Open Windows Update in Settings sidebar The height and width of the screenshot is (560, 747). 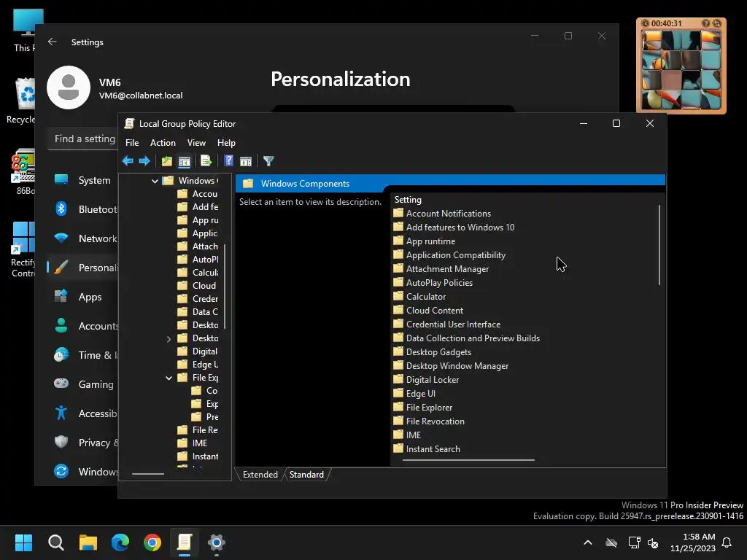pos(83,471)
